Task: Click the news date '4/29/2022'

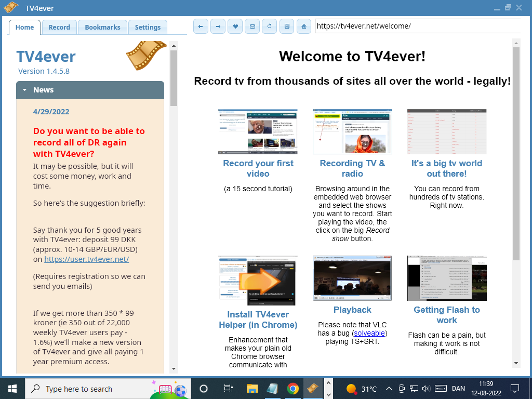Action: coord(51,112)
